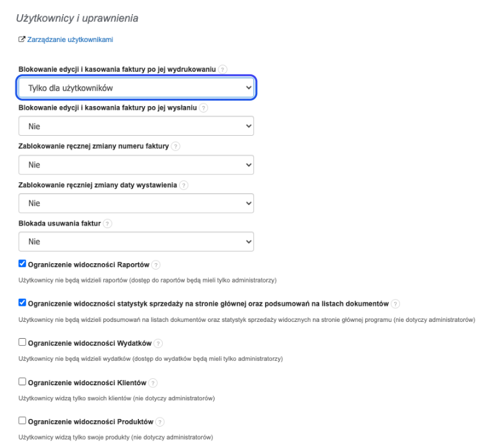Viewport: 497px width, 448px height.
Task: Enable Ograniczenie widoczności Wydatków checkbox
Action: tap(23, 342)
